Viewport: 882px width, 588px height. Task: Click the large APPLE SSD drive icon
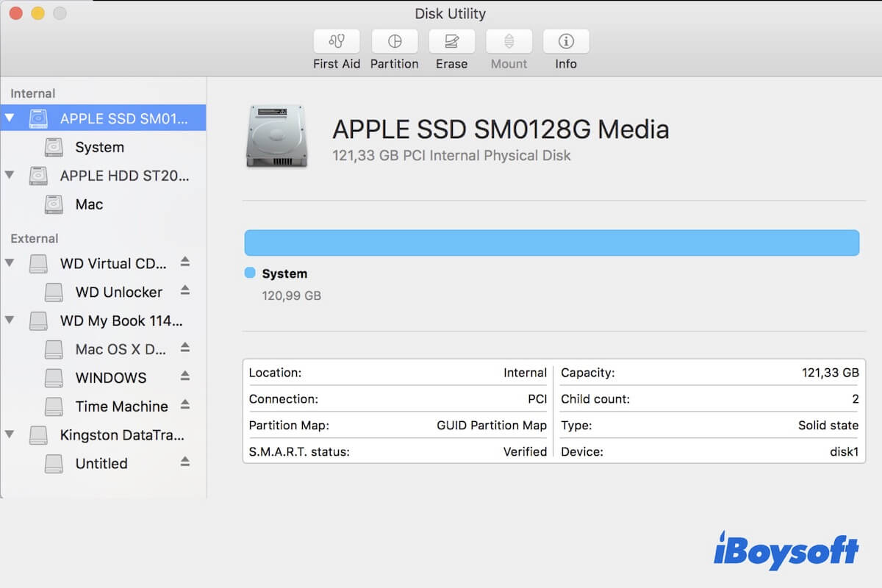tap(276, 136)
